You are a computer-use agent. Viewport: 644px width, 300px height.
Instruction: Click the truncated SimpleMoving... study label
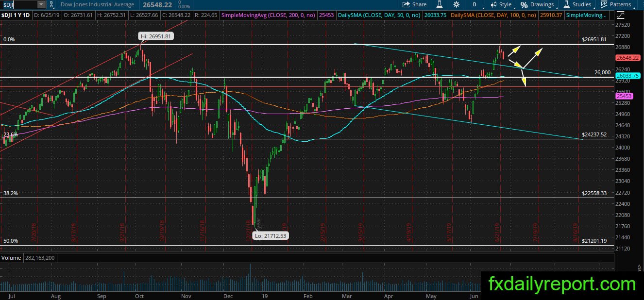pyautogui.click(x=587, y=15)
